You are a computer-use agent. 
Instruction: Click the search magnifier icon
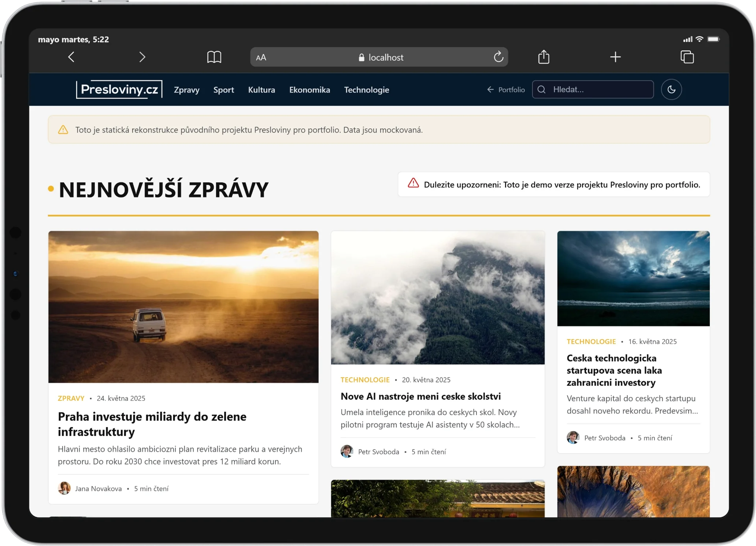click(x=542, y=89)
